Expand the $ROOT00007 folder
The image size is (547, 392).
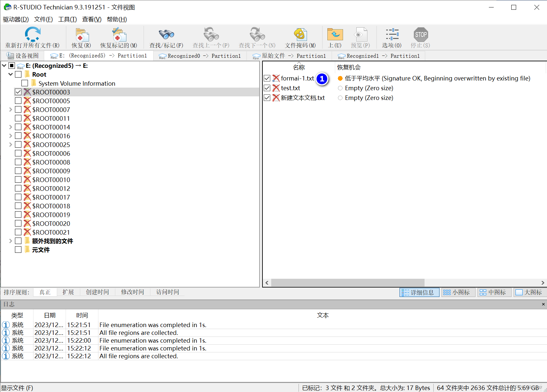click(11, 109)
